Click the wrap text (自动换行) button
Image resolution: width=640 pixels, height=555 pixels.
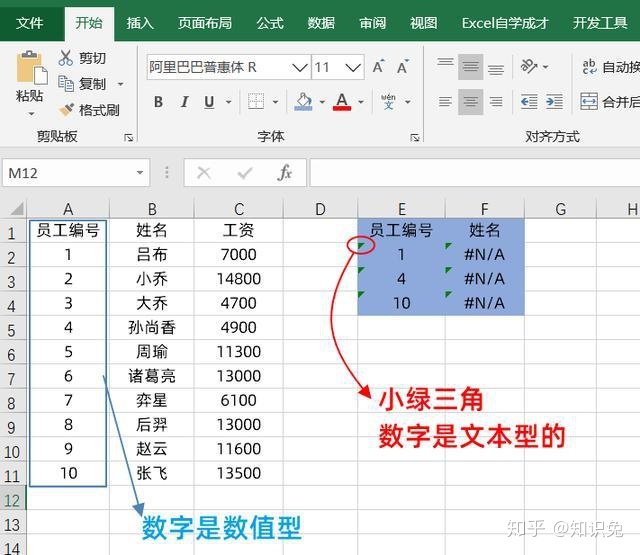(x=611, y=67)
